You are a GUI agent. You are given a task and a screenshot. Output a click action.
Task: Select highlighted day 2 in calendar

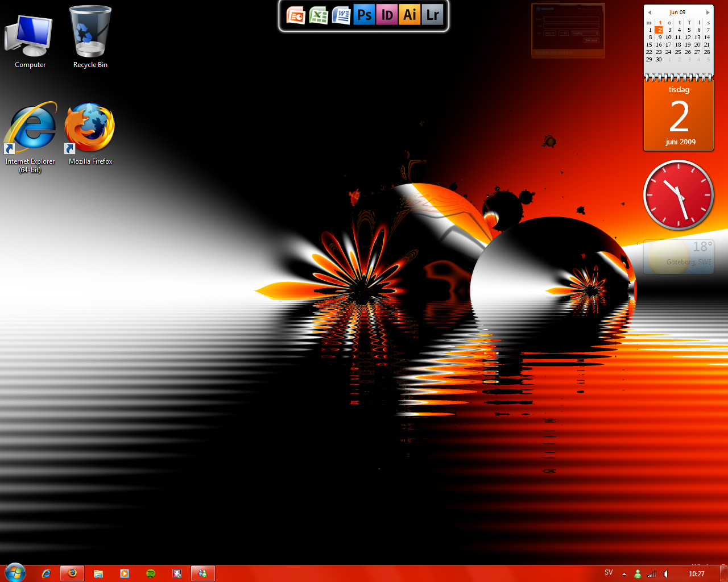coord(659,30)
